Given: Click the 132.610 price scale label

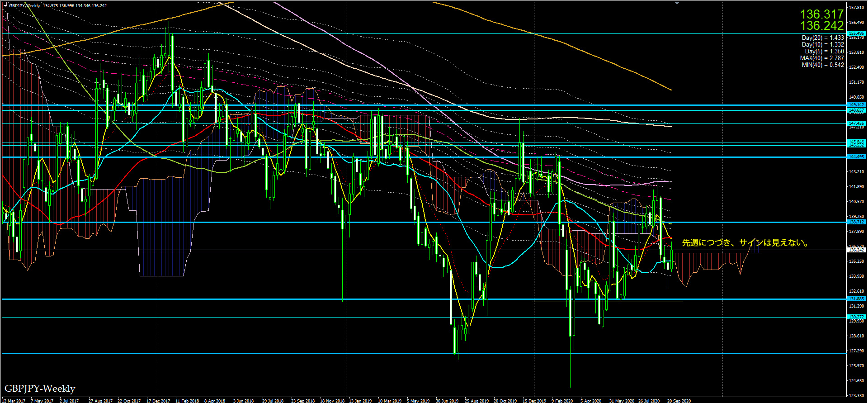Looking at the screenshot, I should point(857,291).
